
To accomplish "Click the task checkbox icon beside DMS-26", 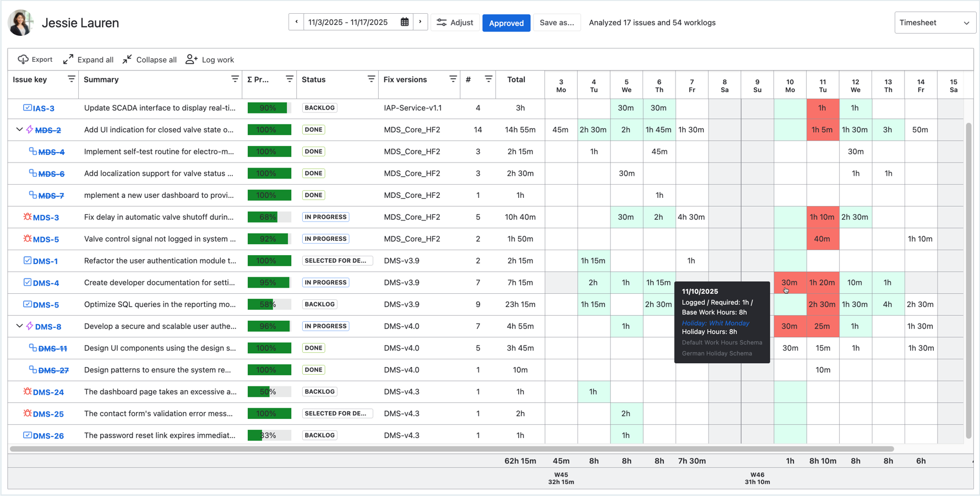I will 27,435.
